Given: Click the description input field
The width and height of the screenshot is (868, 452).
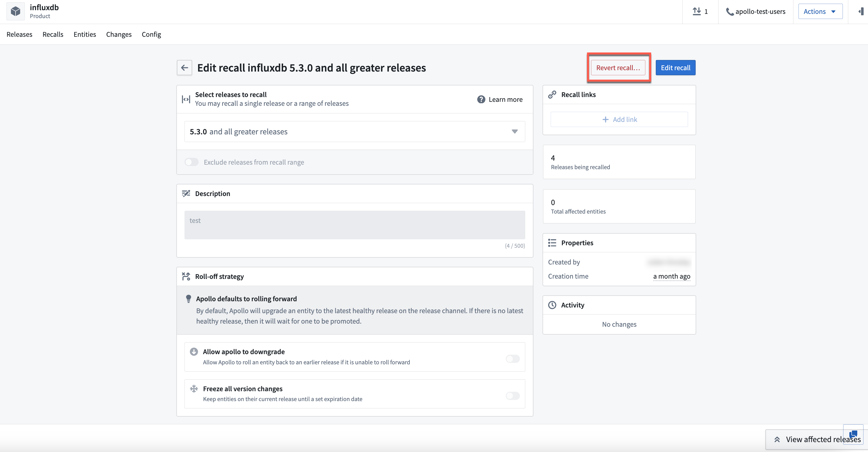Looking at the screenshot, I should click(355, 224).
